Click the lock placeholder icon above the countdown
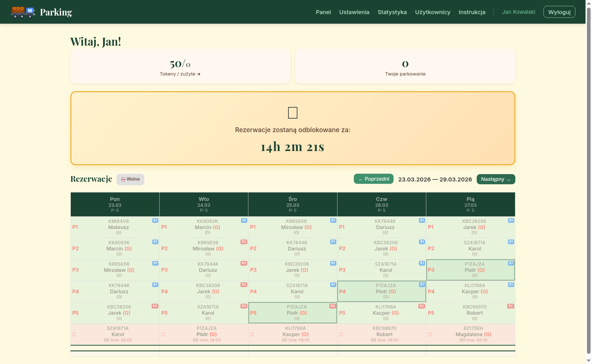This screenshot has width=592, height=364. point(293,113)
